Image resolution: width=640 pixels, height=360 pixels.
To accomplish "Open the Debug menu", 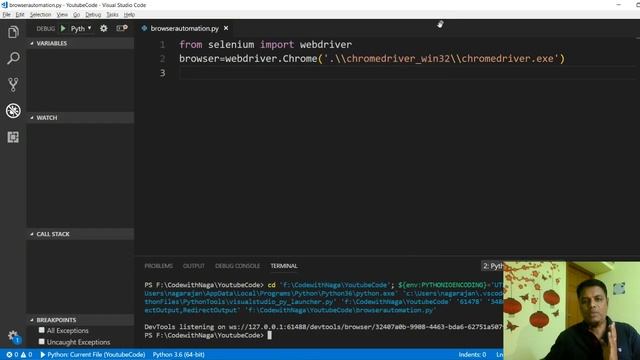I will tap(93, 15).
